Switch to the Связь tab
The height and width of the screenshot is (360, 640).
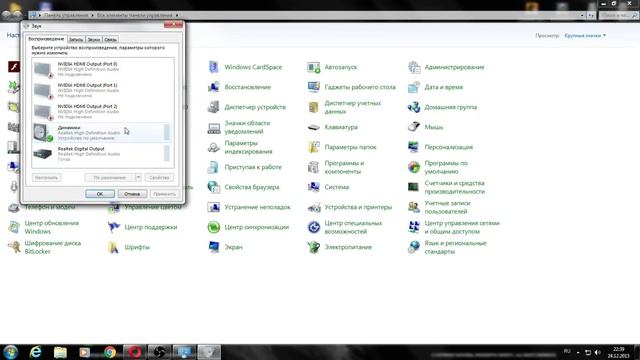[110, 40]
